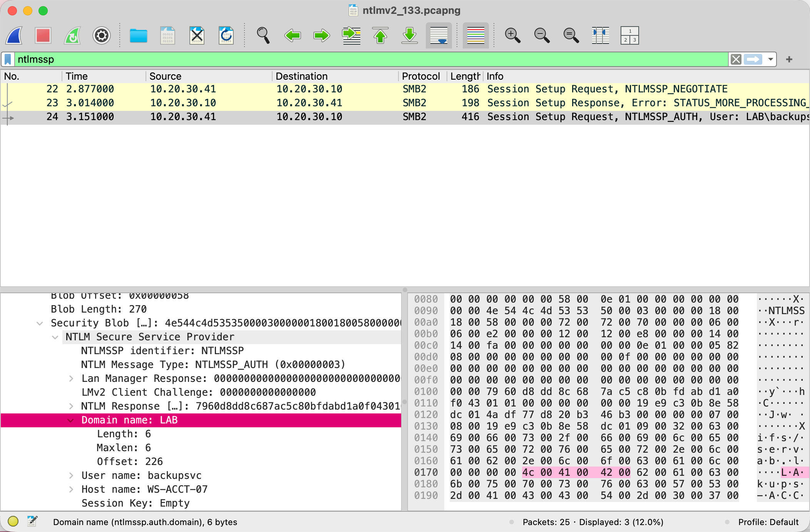The width and height of the screenshot is (810, 532).
Task: Collapse the Security Blob node
Action: coord(40,323)
